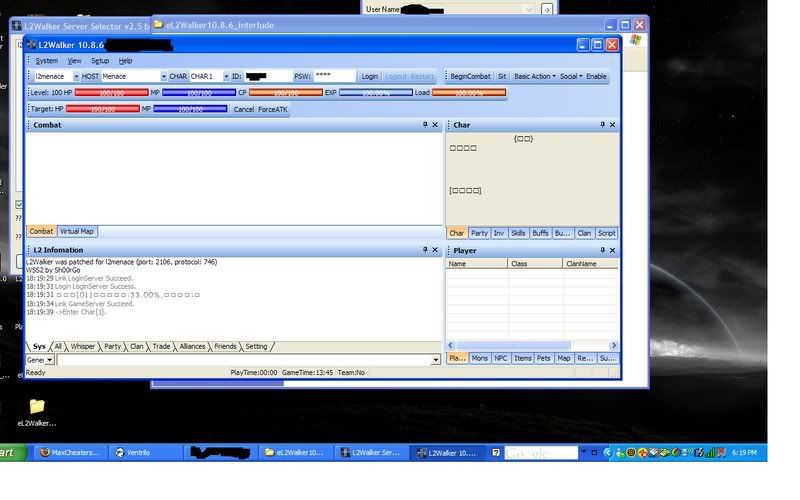Open the server dropdown showing l2menace
This screenshot has height=500, width=800.
click(55, 76)
